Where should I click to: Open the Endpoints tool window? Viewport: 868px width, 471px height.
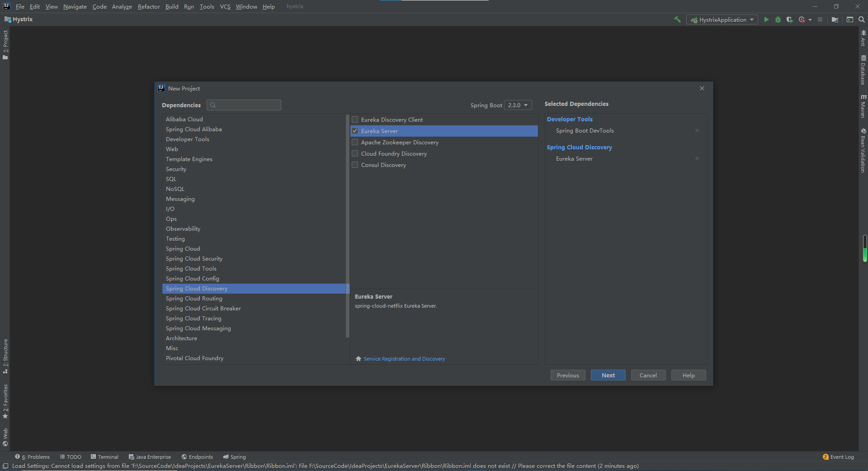[x=197, y=457]
